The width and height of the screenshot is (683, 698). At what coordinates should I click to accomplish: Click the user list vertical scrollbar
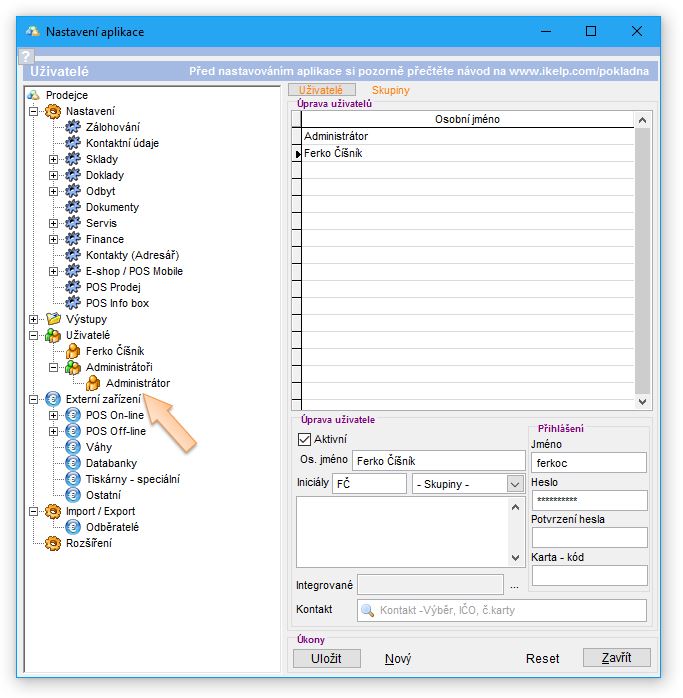[x=643, y=260]
